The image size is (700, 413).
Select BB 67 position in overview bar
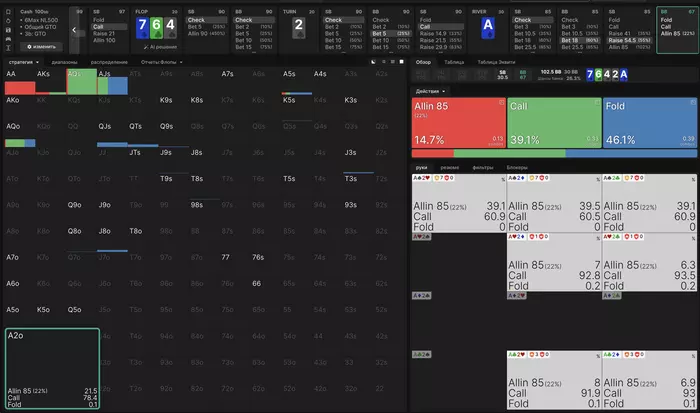[x=522, y=75]
